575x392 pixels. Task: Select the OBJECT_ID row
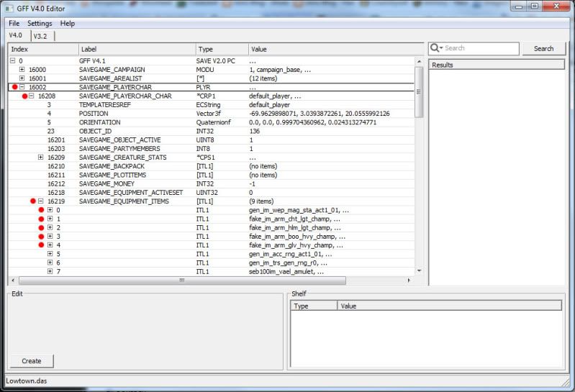tap(212, 131)
